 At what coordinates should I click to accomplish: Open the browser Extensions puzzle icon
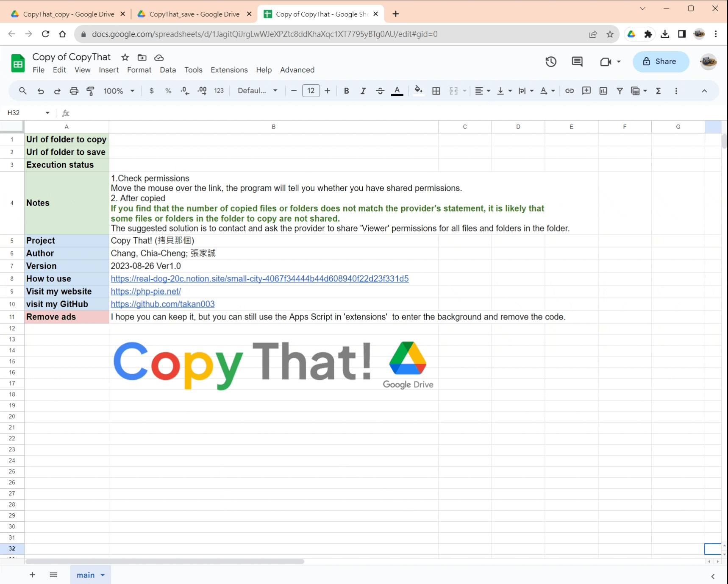tap(648, 34)
